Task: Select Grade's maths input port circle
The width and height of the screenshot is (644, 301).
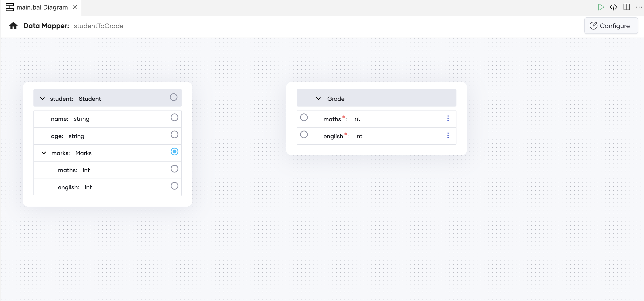Action: pos(304,117)
